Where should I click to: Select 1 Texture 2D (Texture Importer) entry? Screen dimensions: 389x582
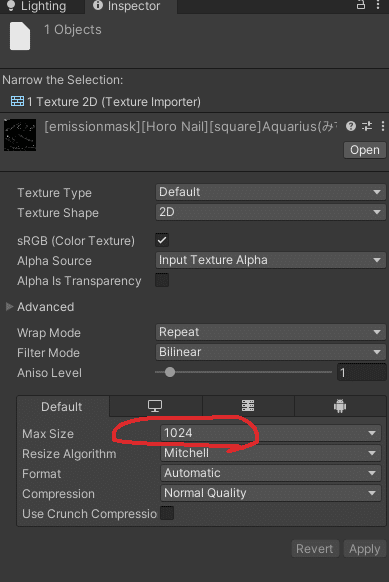106,101
